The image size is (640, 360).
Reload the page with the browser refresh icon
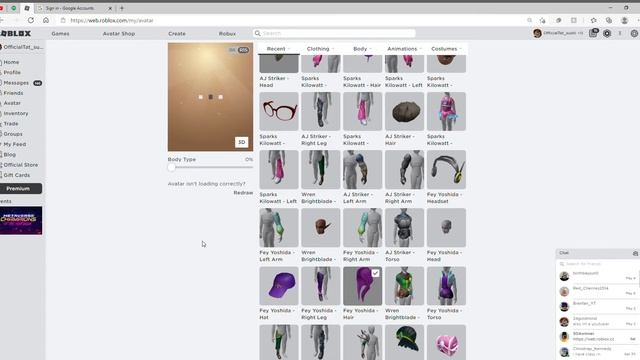coord(31,20)
